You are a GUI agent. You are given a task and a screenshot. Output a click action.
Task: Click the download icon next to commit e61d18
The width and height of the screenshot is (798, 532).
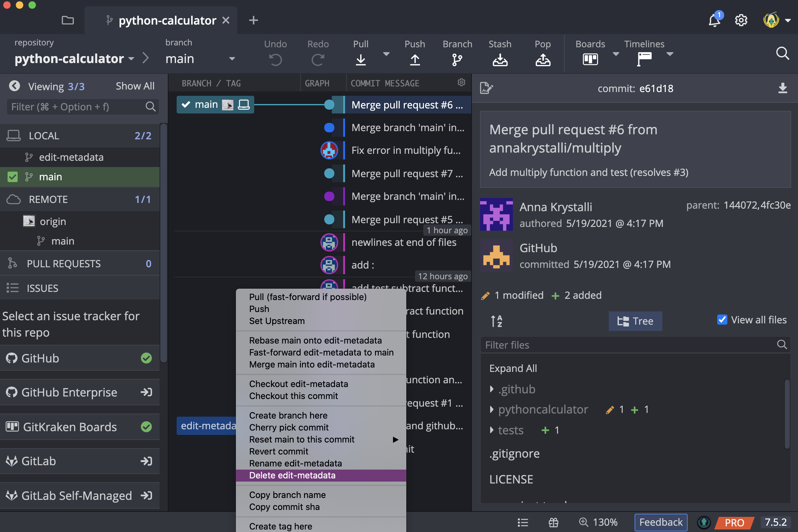[782, 88]
